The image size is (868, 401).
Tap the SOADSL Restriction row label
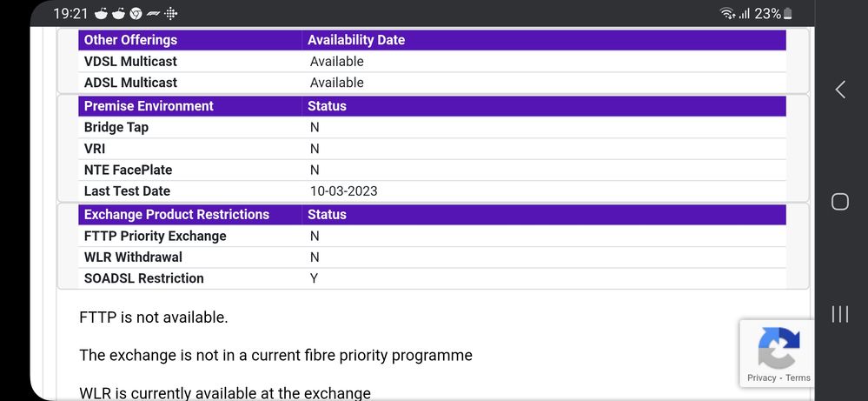(x=144, y=278)
